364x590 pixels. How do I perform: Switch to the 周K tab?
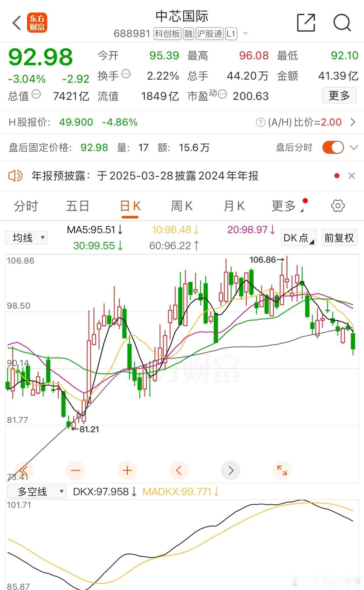[182, 206]
